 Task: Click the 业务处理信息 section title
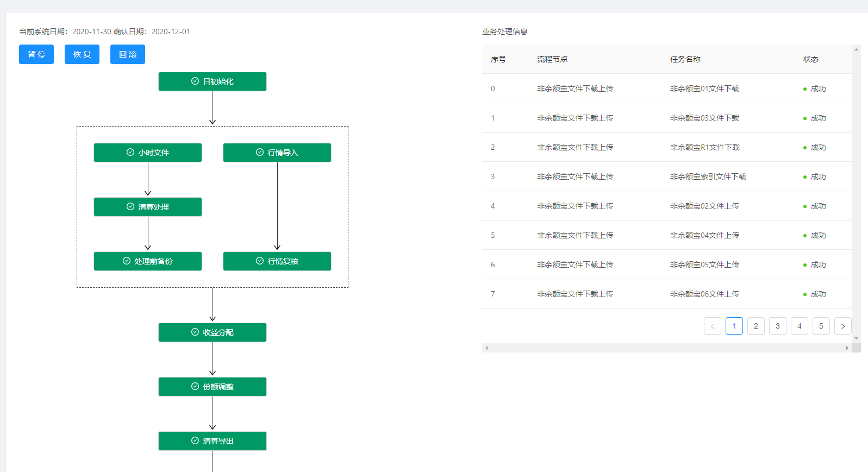tap(505, 32)
